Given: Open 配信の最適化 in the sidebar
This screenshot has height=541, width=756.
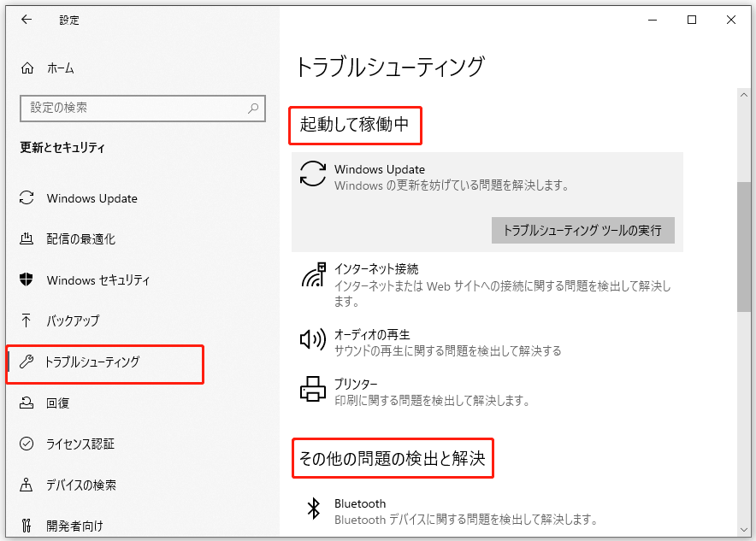Looking at the screenshot, I should click(x=80, y=239).
